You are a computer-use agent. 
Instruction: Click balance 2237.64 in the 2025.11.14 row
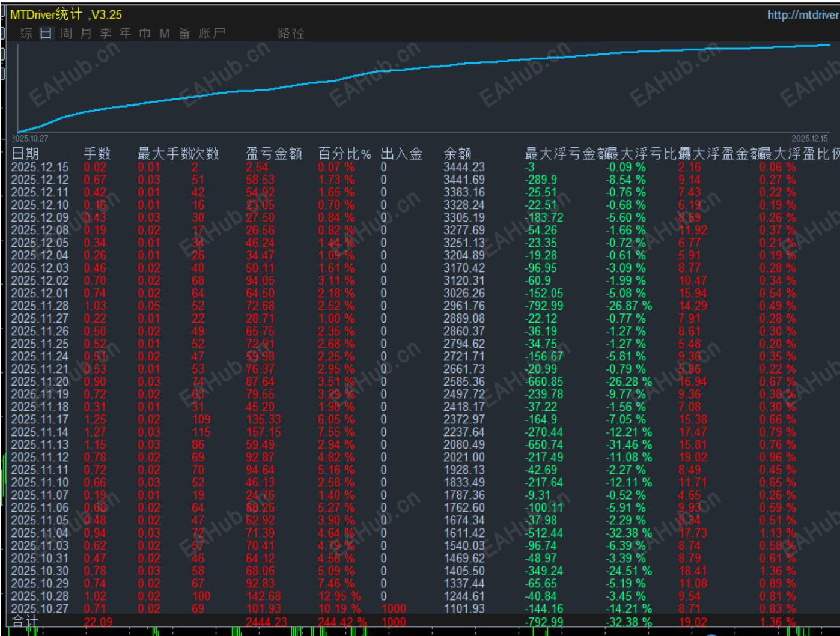(464, 432)
